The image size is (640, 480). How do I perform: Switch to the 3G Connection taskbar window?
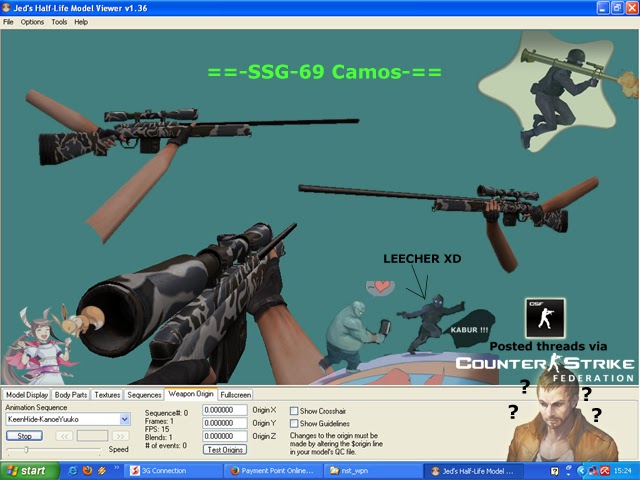(173, 471)
